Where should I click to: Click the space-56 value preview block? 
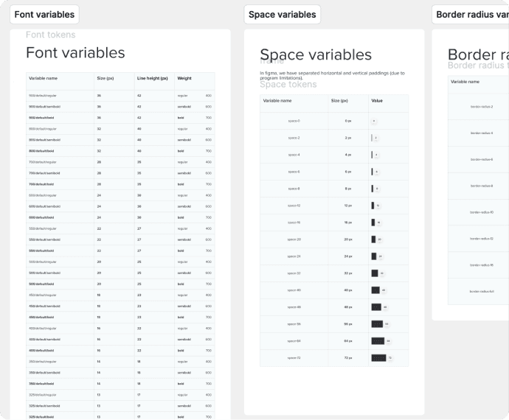(377, 324)
